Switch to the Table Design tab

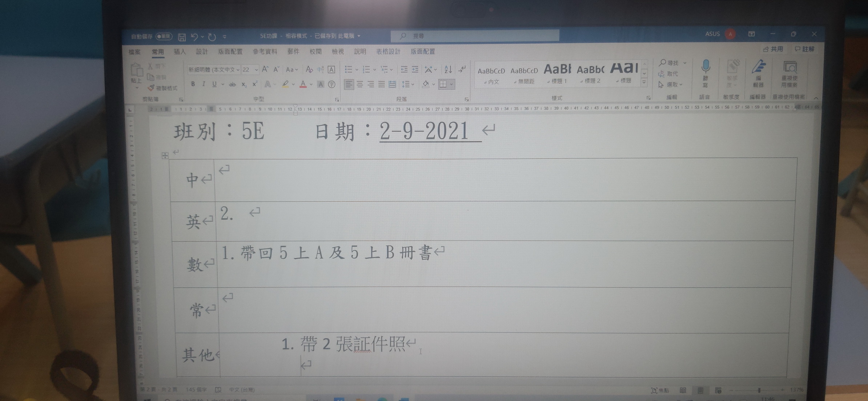[x=388, y=52]
